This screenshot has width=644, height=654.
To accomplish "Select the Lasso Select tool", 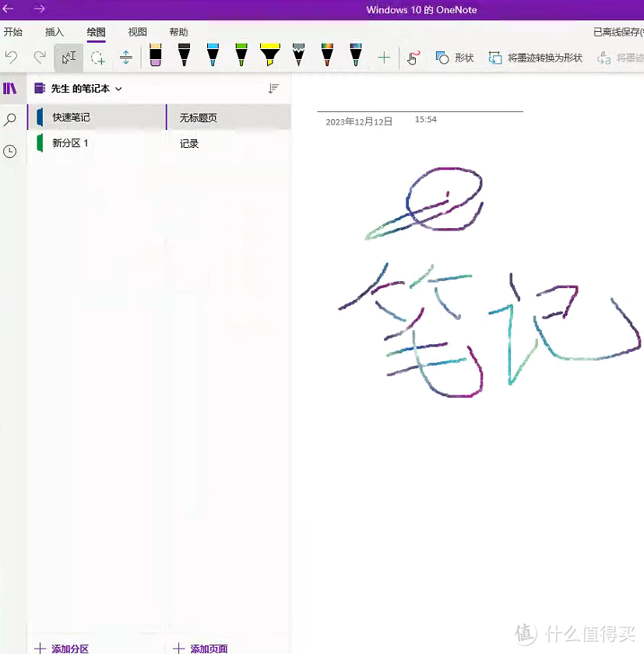I will click(98, 58).
